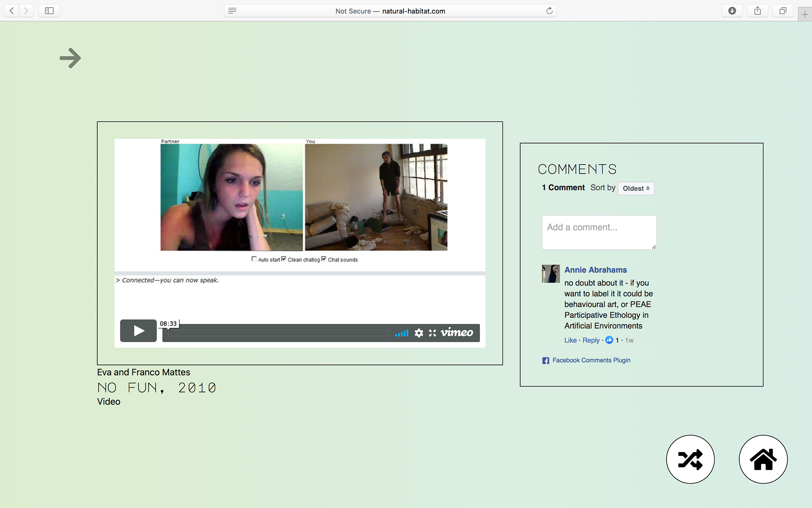Click the gray right arrow on the page
Screen dimensions: 812x508
(x=70, y=58)
